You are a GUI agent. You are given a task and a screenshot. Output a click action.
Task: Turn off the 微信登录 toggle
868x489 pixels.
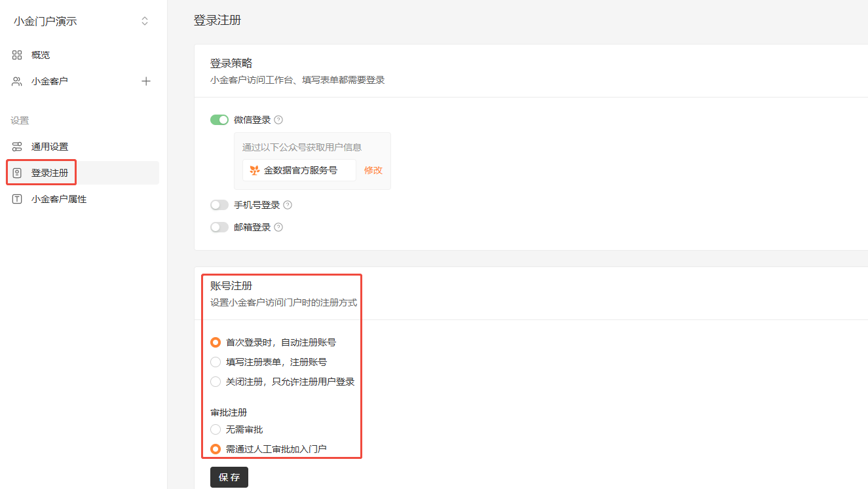tap(219, 120)
